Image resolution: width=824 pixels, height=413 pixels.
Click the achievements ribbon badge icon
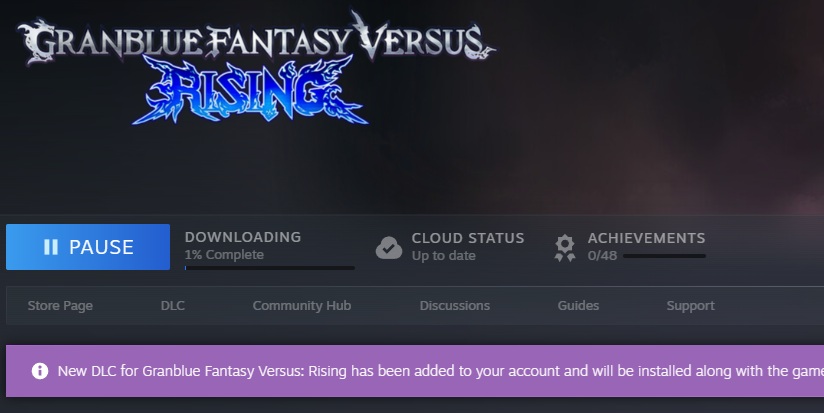[x=565, y=248]
